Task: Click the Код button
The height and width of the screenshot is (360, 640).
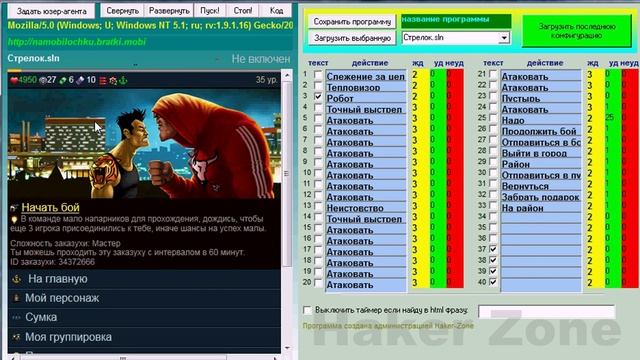Action: tap(276, 11)
